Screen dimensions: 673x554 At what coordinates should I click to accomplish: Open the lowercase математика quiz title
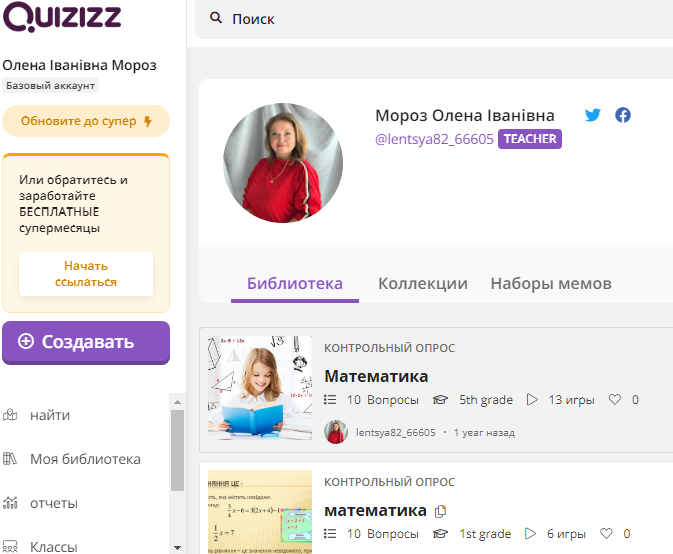pos(375,511)
